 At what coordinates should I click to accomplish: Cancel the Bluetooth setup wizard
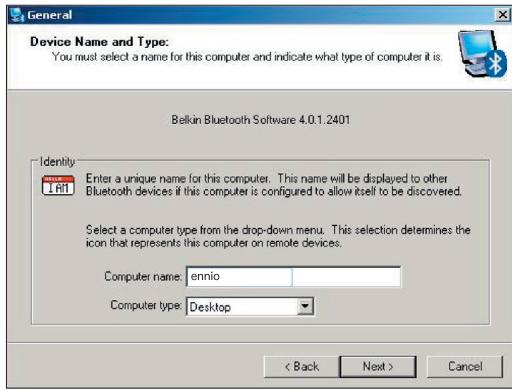click(465, 367)
